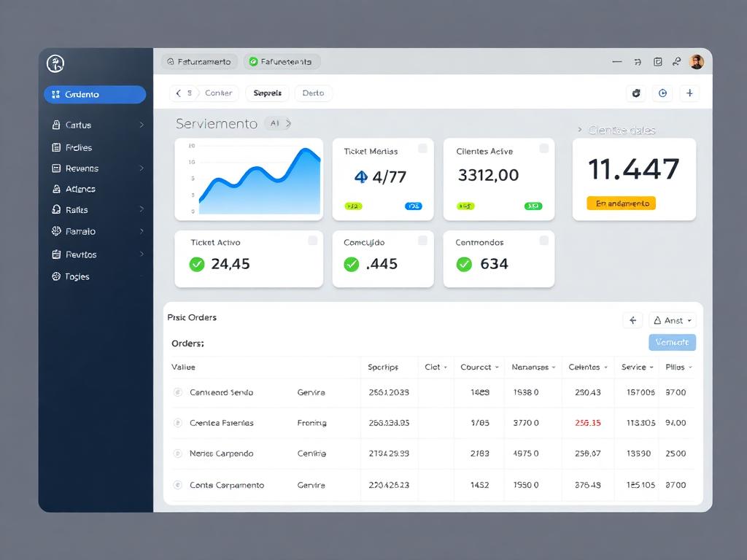This screenshot has width=747, height=560.
Task: Click the Sporfips column header
Action: click(x=383, y=367)
